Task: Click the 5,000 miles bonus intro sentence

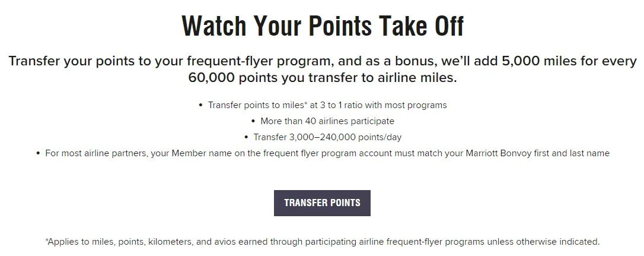Action: tap(323, 69)
